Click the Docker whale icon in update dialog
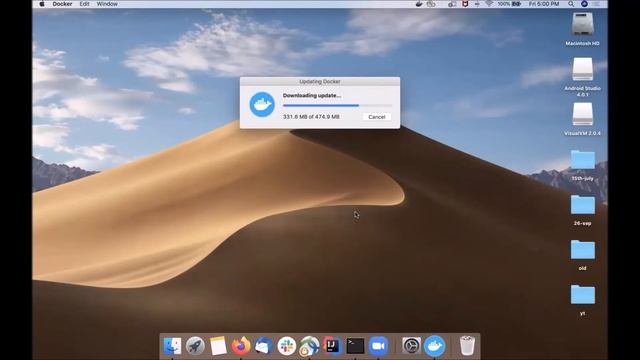Screen dimensions: 640x360 click(x=262, y=105)
